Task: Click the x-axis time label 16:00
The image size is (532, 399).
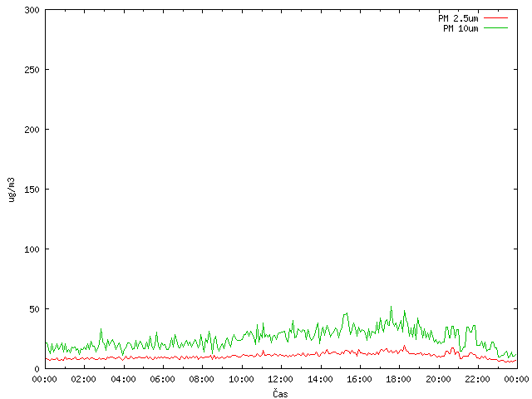Action: click(x=359, y=379)
